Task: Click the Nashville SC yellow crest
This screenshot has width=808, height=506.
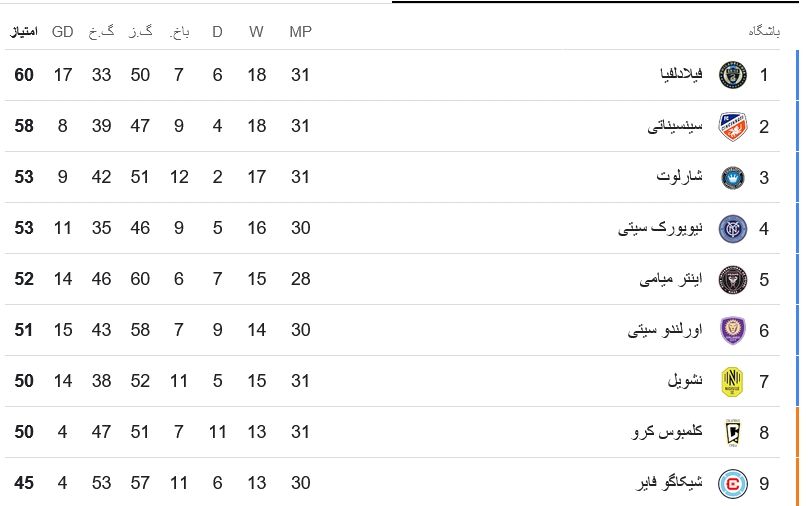Action: 733,381
